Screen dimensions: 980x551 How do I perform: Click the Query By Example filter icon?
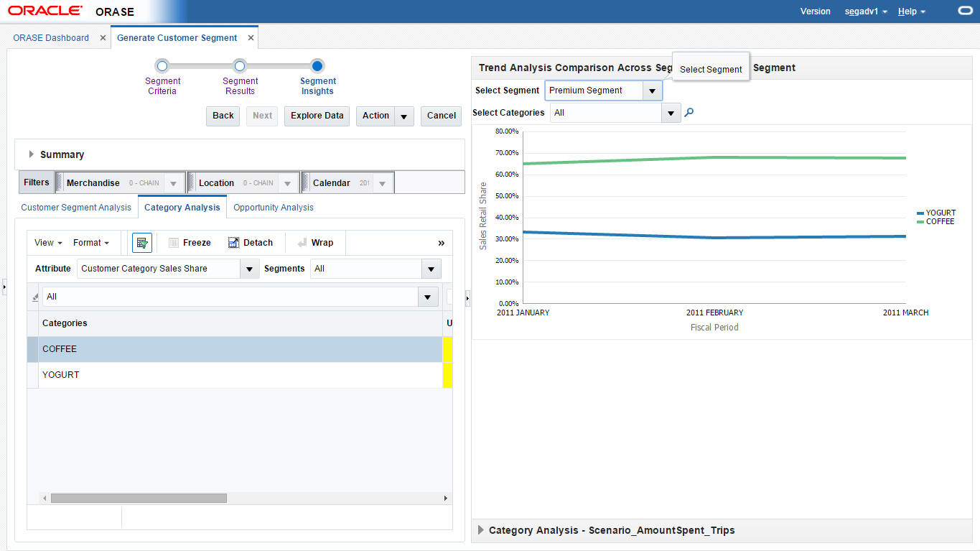tap(142, 243)
